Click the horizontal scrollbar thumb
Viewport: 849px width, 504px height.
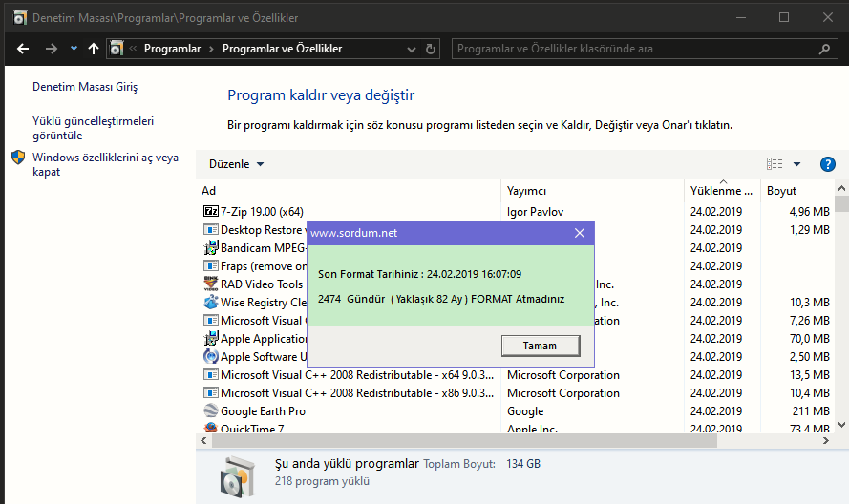pos(464,441)
